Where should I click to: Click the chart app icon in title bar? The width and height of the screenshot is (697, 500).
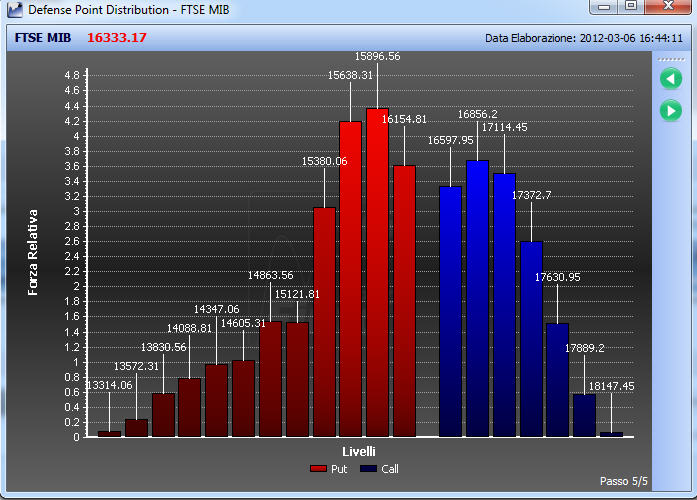(x=14, y=9)
